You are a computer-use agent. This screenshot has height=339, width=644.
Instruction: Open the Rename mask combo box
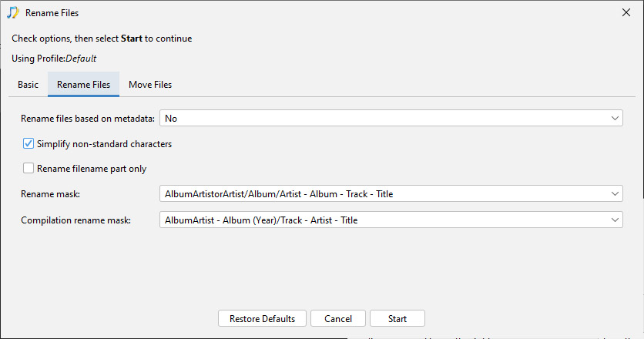[391, 193]
